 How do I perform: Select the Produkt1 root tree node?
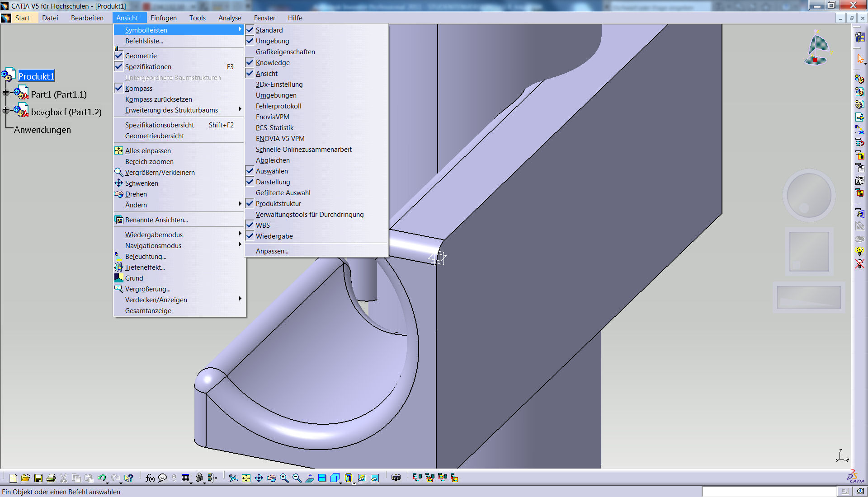(x=36, y=76)
